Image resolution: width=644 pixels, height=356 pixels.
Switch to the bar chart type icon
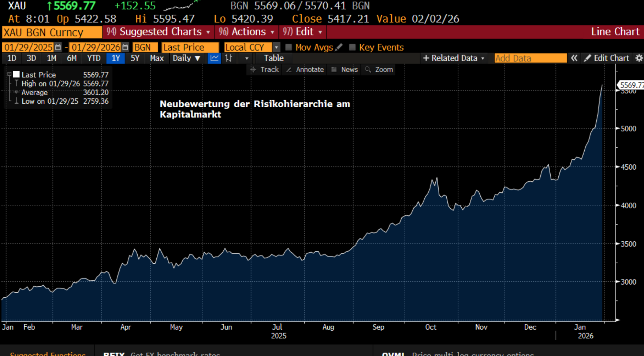(229, 58)
